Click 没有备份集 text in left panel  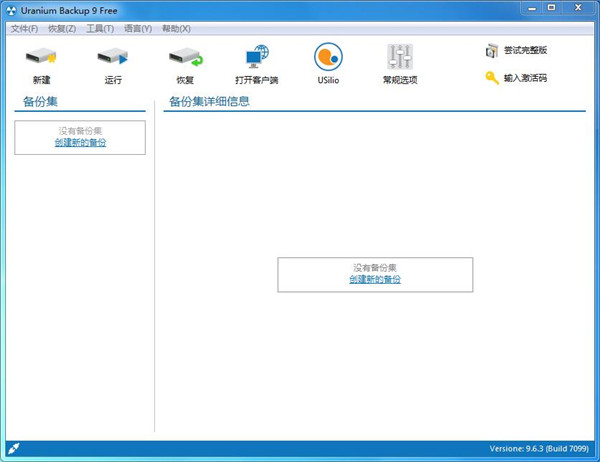[80, 131]
